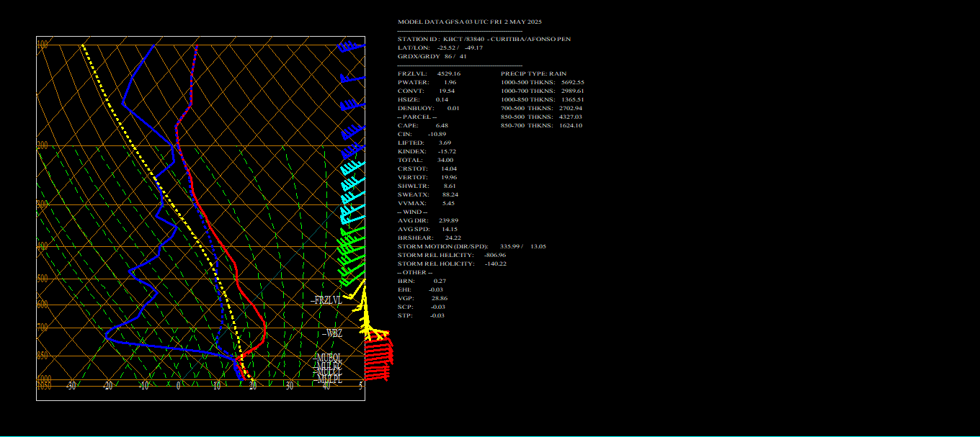Click the STORM MOTION (DIR/SPD) line
980x437 pixels.
pos(472,246)
